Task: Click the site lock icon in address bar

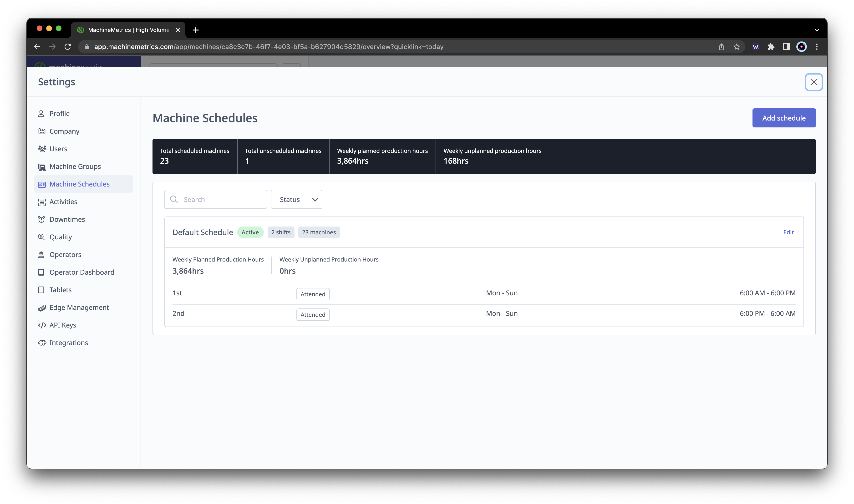Action: 87,47
